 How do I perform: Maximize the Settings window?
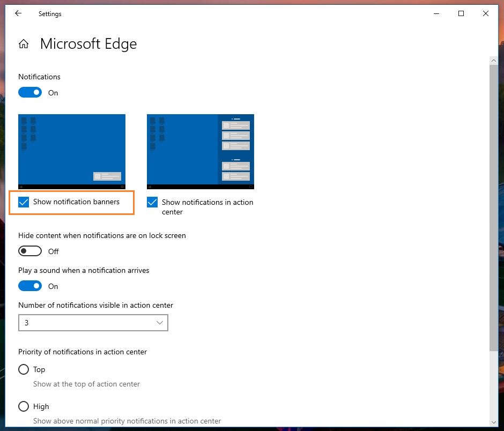[461, 13]
